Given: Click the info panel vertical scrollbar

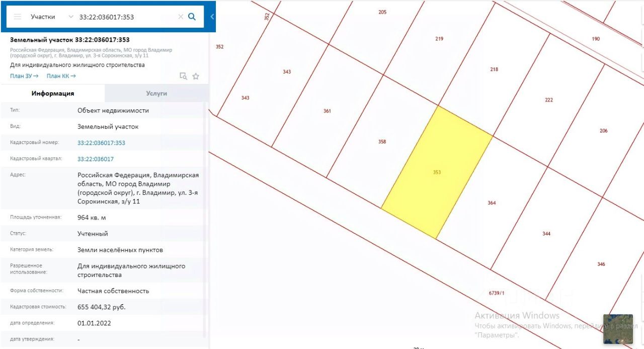Looking at the screenshot, I should [x=204, y=221].
